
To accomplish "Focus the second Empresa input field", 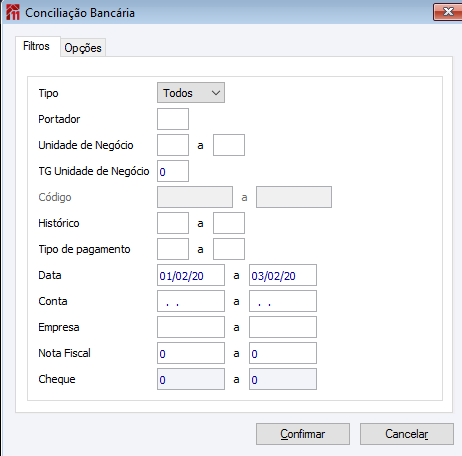I will 283,327.
